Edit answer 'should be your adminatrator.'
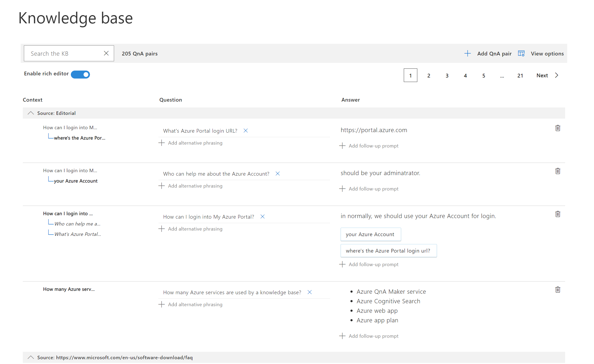The width and height of the screenshot is (594, 364). [x=380, y=173]
